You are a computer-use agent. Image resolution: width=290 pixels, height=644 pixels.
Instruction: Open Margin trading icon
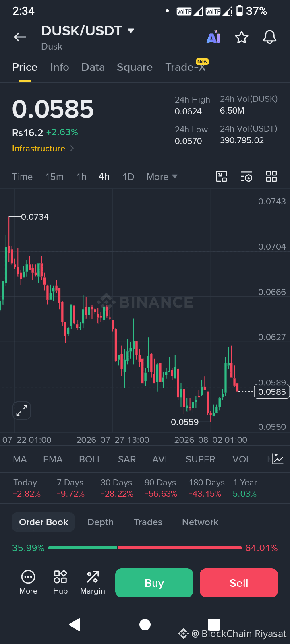coord(93,582)
